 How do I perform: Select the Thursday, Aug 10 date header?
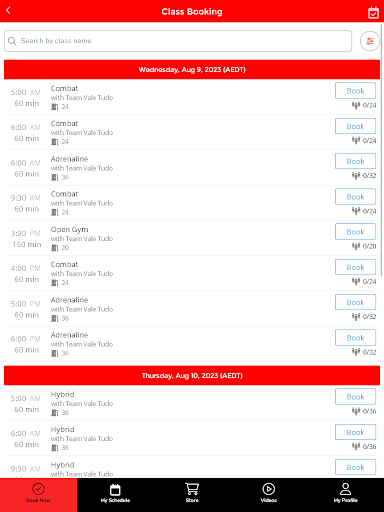tap(192, 376)
